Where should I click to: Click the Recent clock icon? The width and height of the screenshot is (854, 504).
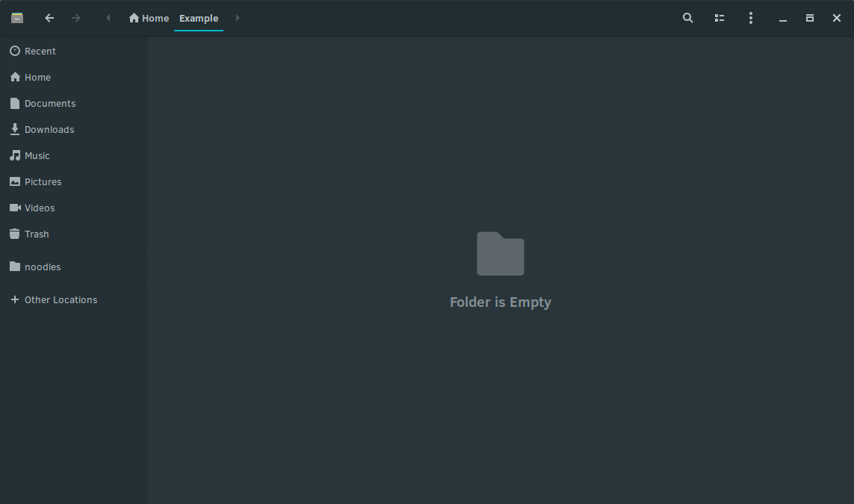(15, 51)
